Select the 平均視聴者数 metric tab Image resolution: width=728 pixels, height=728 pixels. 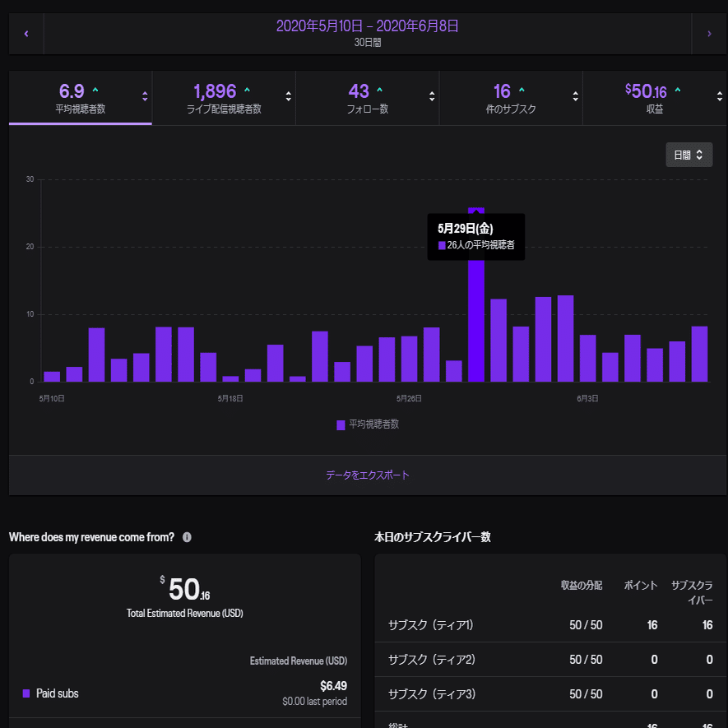click(81, 98)
